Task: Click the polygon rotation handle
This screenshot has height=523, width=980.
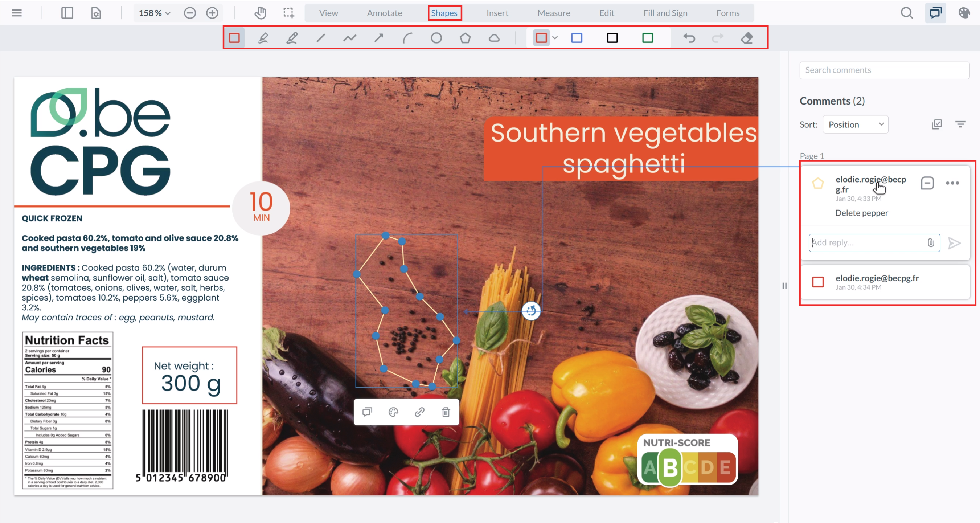Action: click(531, 311)
